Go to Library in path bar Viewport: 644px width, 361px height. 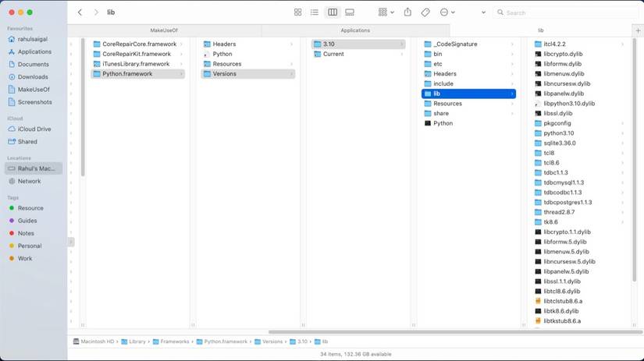click(x=133, y=342)
